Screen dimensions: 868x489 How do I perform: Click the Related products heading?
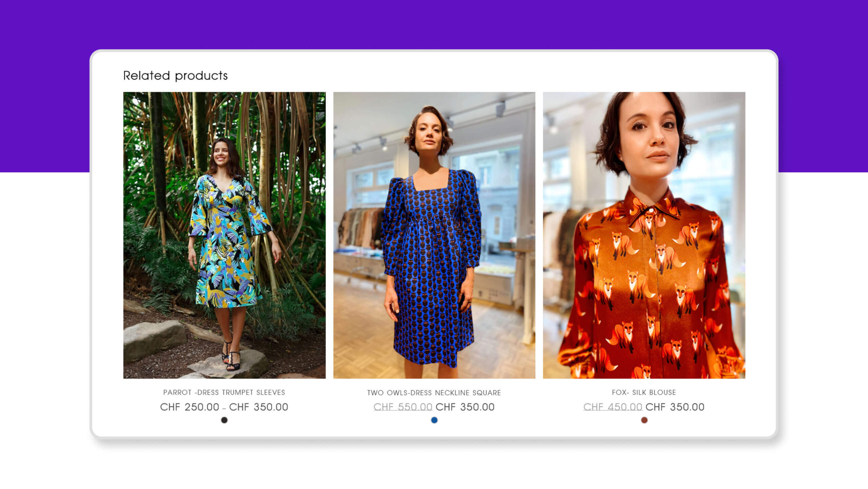175,75
